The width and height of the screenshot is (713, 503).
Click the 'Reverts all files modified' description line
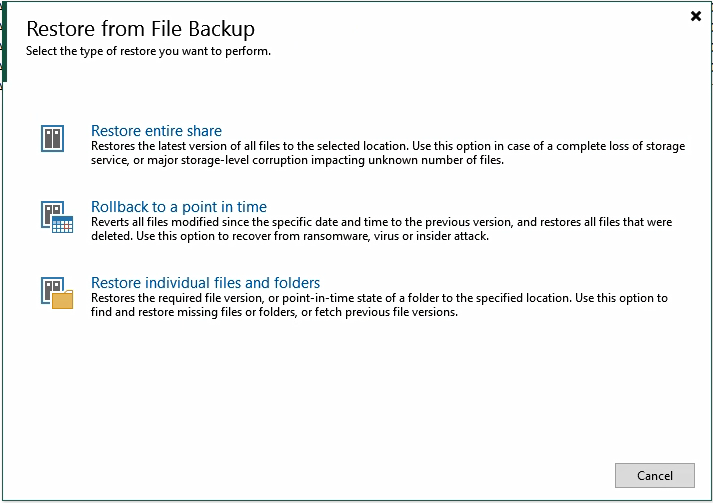pyautogui.click(x=381, y=222)
